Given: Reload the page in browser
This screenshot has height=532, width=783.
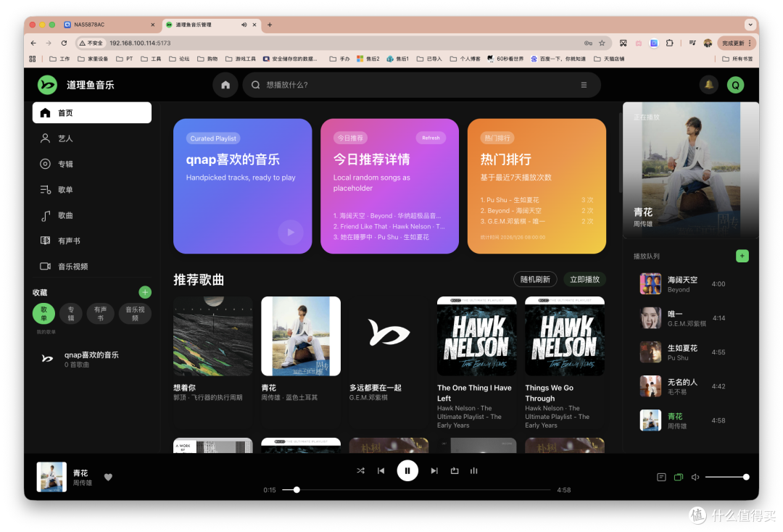Looking at the screenshot, I should coord(64,43).
